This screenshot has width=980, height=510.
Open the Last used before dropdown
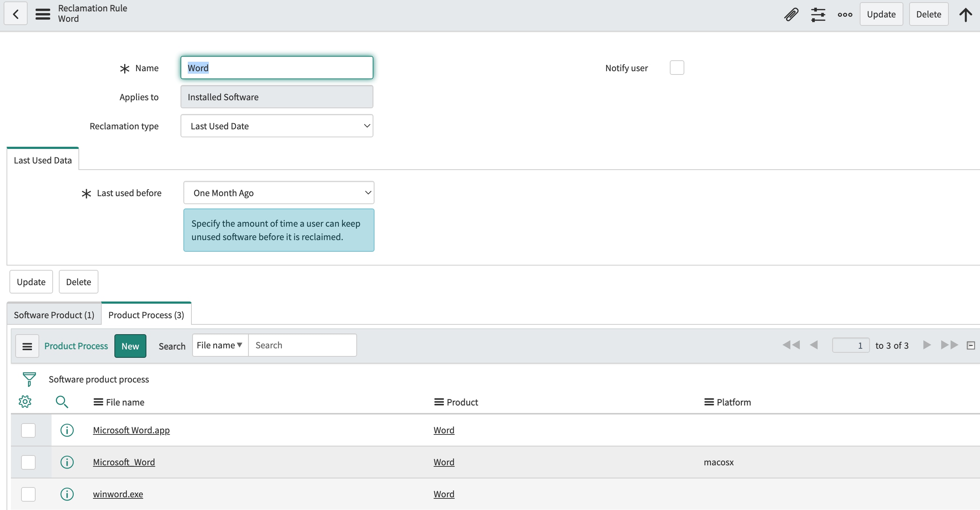(x=279, y=193)
